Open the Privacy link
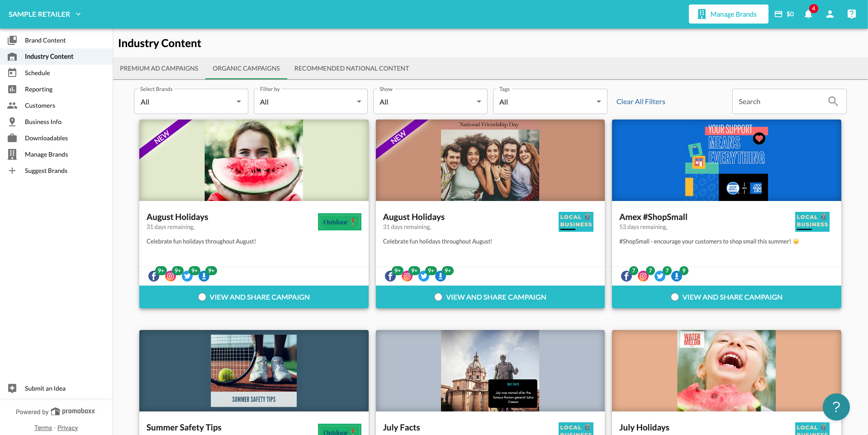The height and width of the screenshot is (435, 868). click(67, 428)
